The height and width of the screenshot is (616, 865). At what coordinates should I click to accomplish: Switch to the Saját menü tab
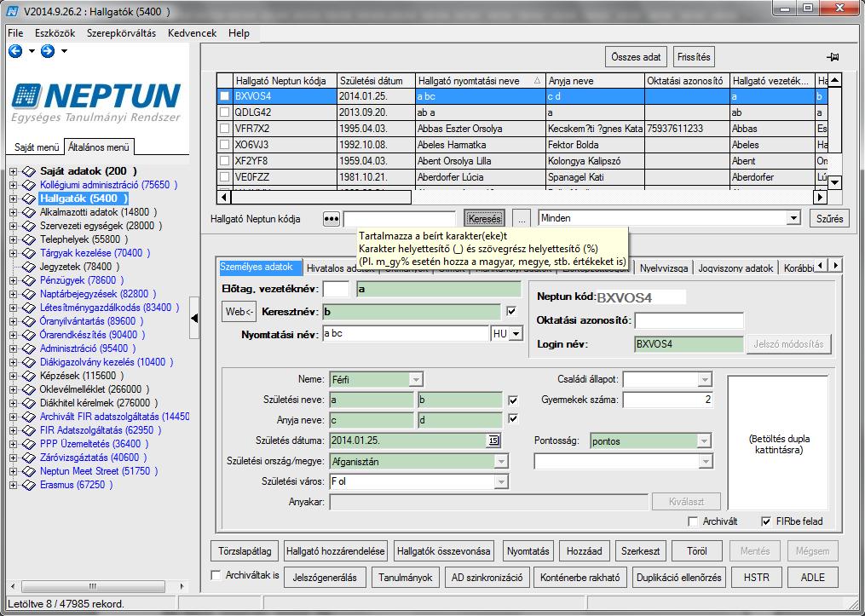37,147
